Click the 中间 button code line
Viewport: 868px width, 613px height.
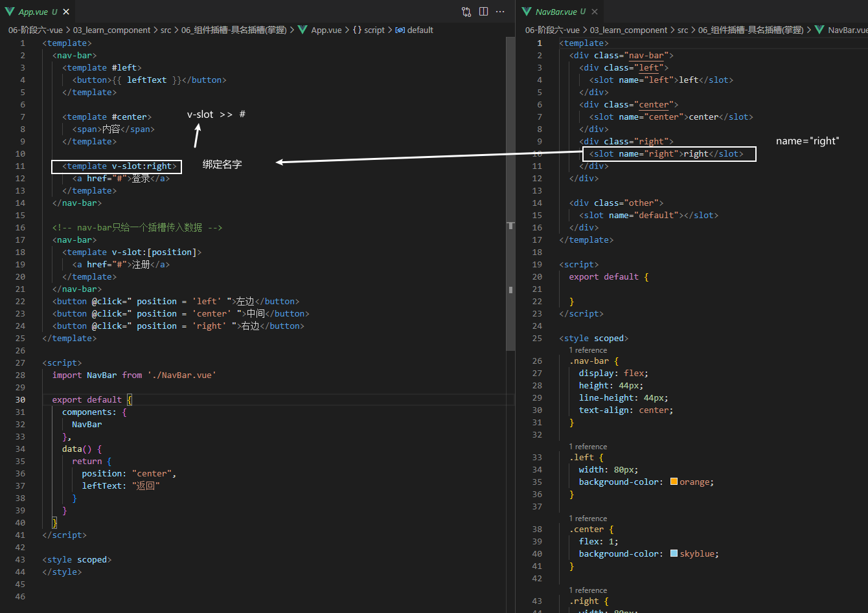coord(181,313)
